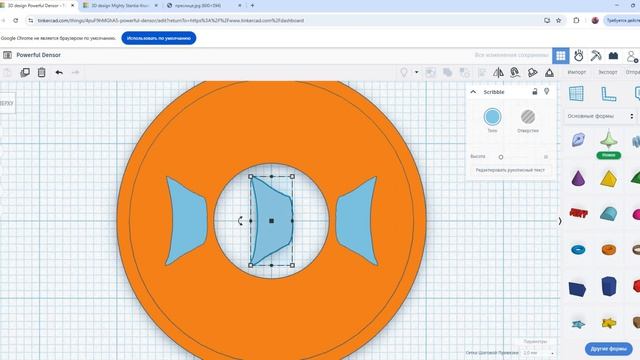This screenshot has height=360, width=640.
Task: Toggle the lock on Scribble shape
Action: (x=535, y=92)
